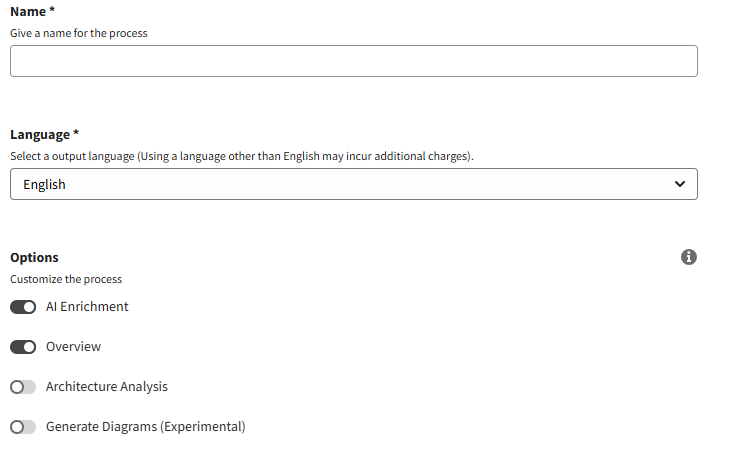Disable the AI Enrichment toggle
751x460 pixels.
pyautogui.click(x=23, y=307)
